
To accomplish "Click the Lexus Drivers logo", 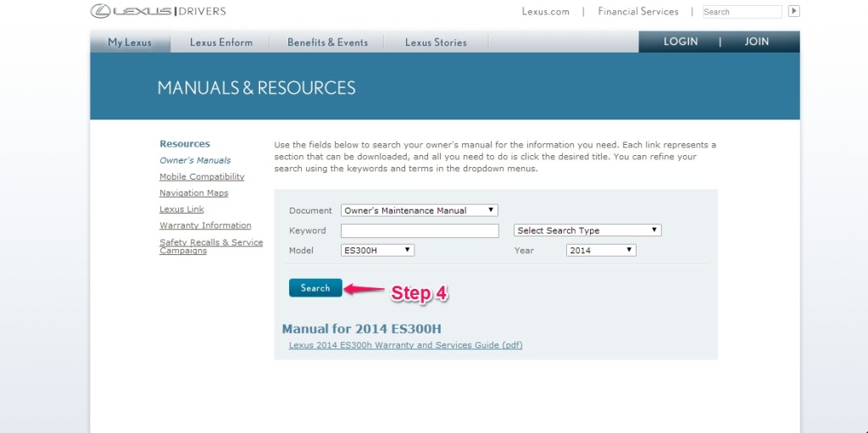I will (x=159, y=11).
